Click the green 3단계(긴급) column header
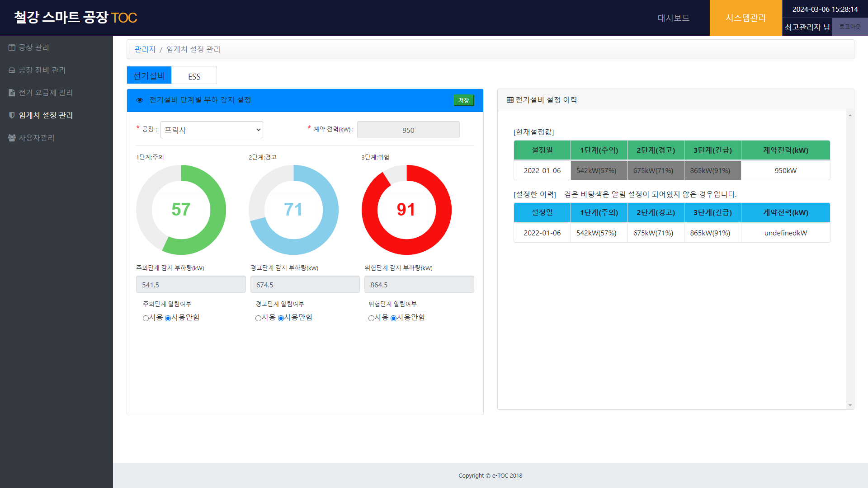Viewport: 868px width, 488px height. click(712, 150)
